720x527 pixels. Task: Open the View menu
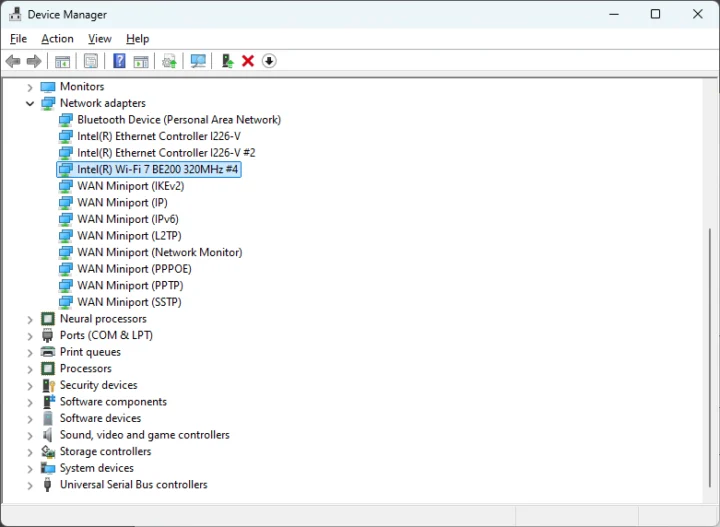(100, 39)
